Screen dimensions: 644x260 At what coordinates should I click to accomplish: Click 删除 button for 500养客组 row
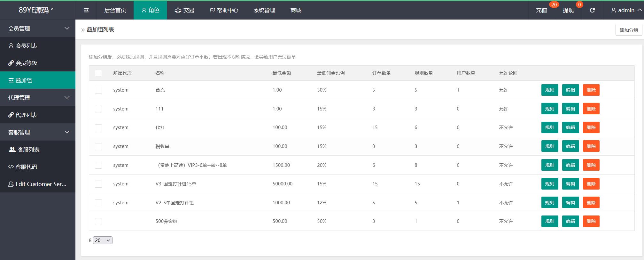[x=591, y=221]
